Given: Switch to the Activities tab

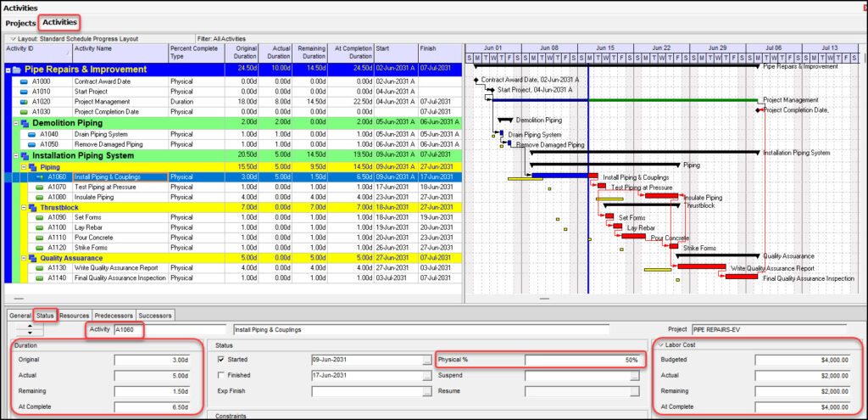Looking at the screenshot, I should click(x=60, y=23).
